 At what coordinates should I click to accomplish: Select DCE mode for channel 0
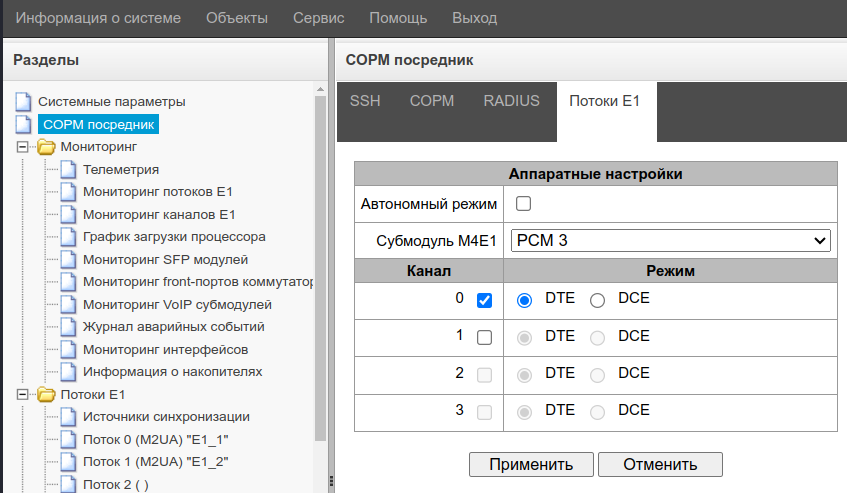598,300
